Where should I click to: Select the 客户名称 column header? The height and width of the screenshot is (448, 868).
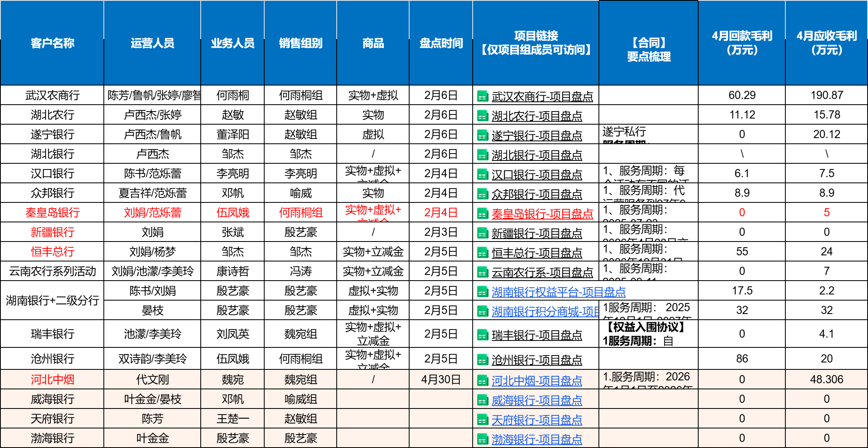52,43
